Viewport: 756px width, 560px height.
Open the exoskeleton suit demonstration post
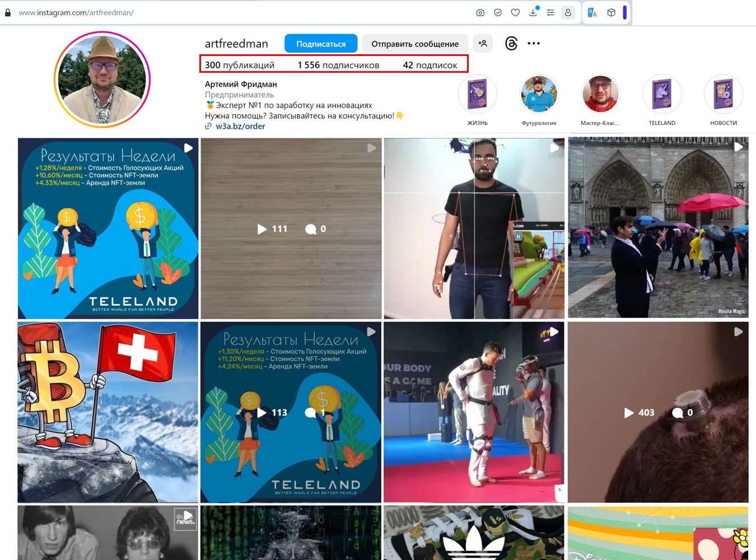pyautogui.click(x=474, y=412)
